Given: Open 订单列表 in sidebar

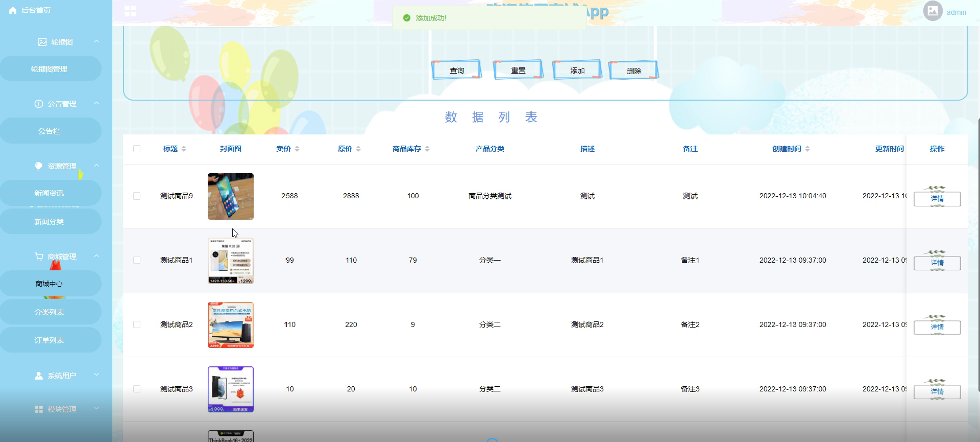Looking at the screenshot, I should point(51,340).
